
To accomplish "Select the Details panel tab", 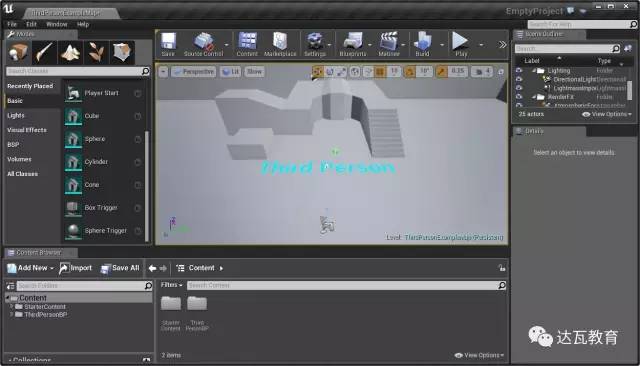I will click(549, 131).
